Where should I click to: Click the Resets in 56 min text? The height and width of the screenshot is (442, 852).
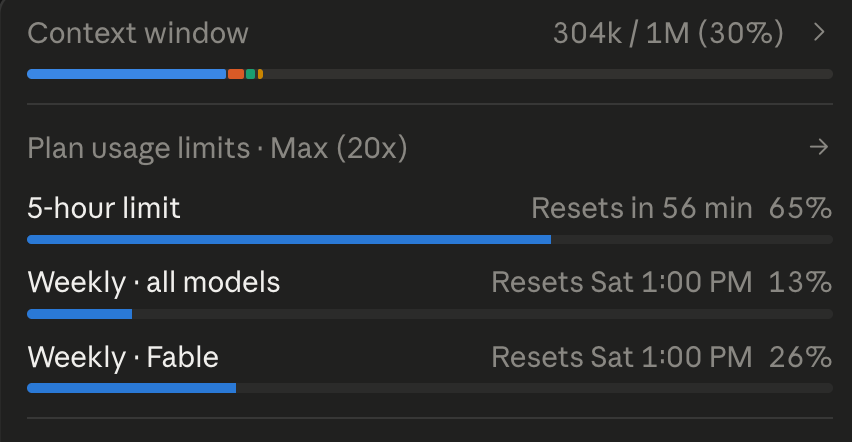pyautogui.click(x=642, y=208)
